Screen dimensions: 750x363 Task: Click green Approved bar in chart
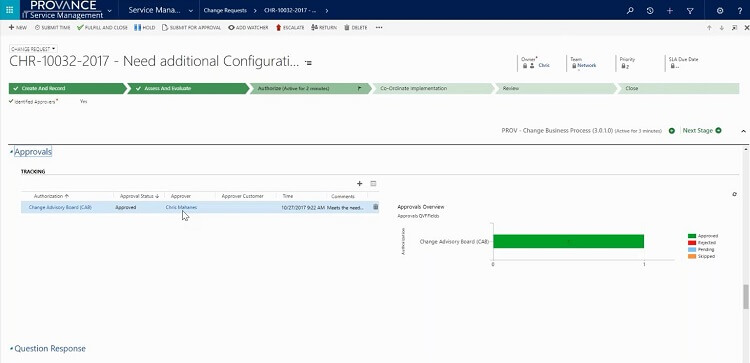point(569,242)
